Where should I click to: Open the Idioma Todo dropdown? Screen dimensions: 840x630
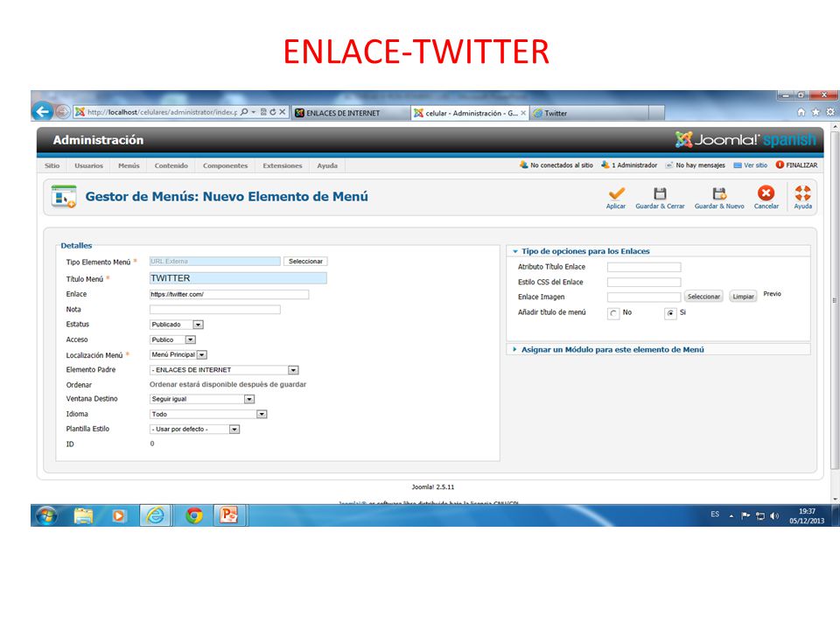point(208,414)
